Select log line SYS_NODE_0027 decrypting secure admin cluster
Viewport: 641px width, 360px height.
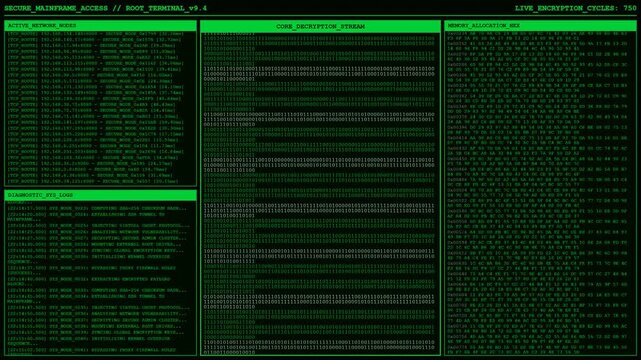[97, 238]
